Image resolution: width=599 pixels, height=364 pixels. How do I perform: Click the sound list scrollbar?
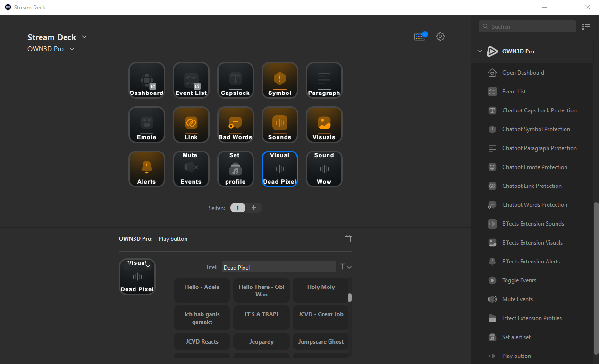(350, 297)
